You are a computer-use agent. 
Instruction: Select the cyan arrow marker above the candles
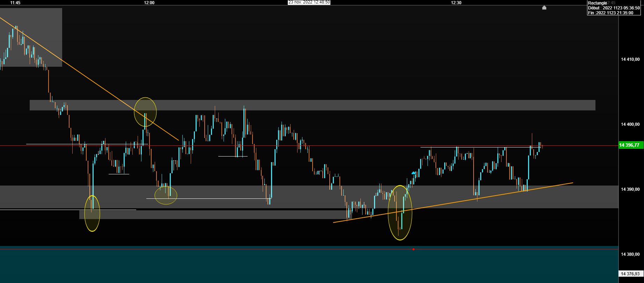coord(414,173)
